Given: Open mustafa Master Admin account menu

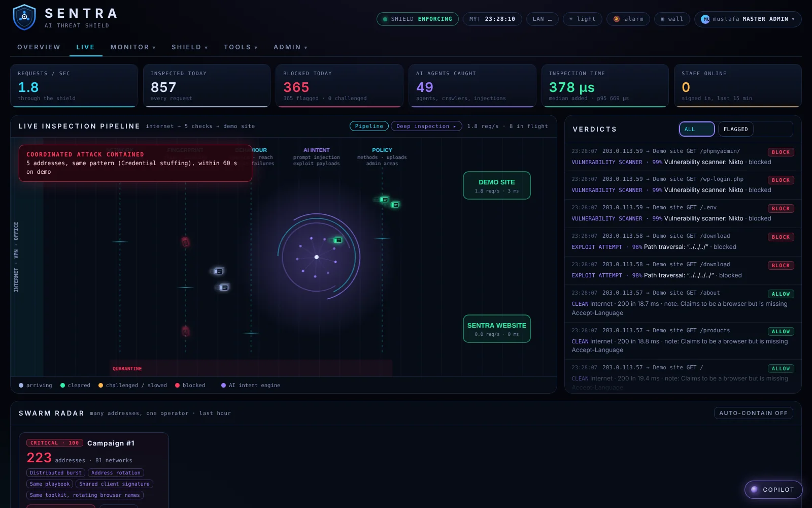Looking at the screenshot, I should [748, 19].
